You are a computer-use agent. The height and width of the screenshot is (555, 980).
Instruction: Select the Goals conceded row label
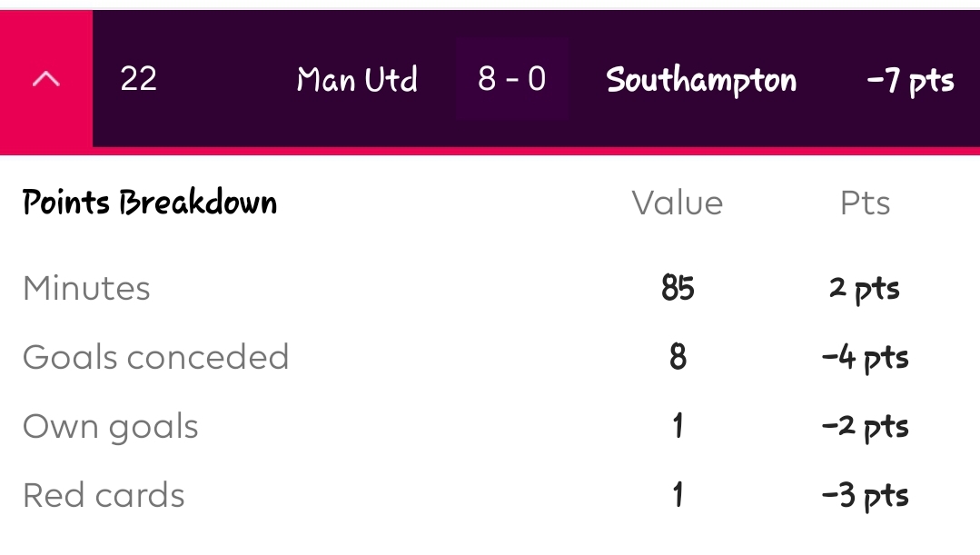pos(155,357)
